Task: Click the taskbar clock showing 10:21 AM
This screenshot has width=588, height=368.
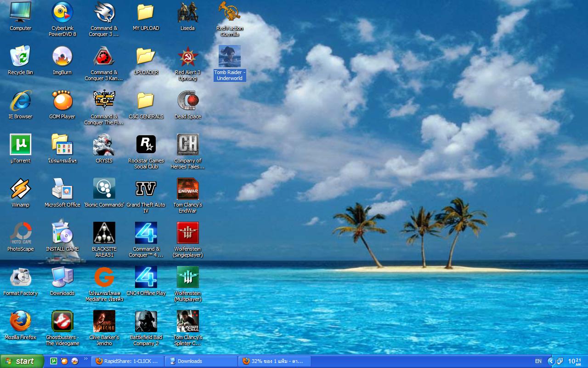Action: coord(575,361)
